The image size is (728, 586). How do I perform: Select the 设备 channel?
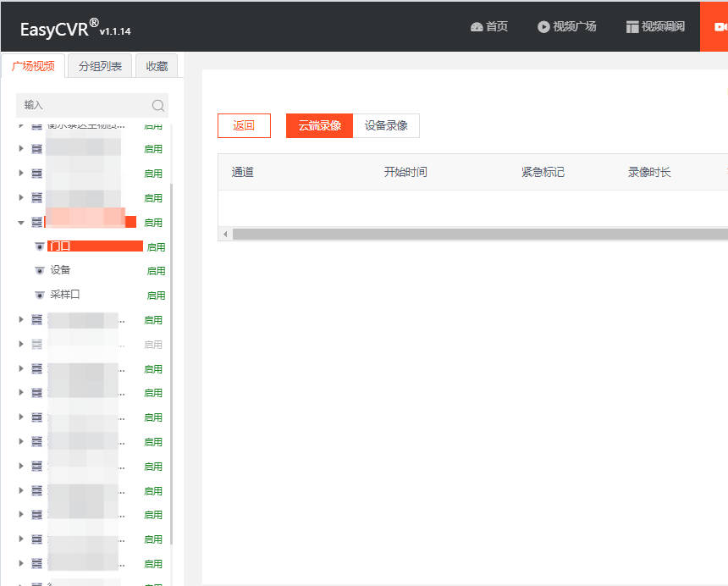[60, 270]
